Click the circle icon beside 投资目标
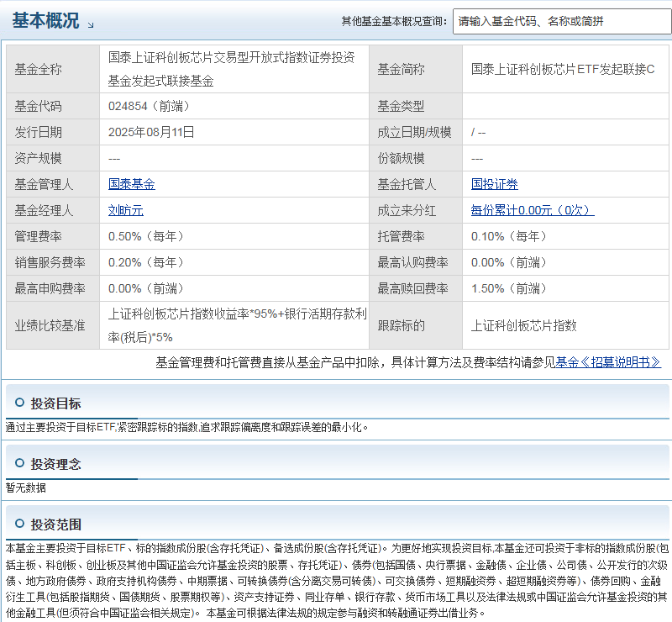 pos(19,403)
